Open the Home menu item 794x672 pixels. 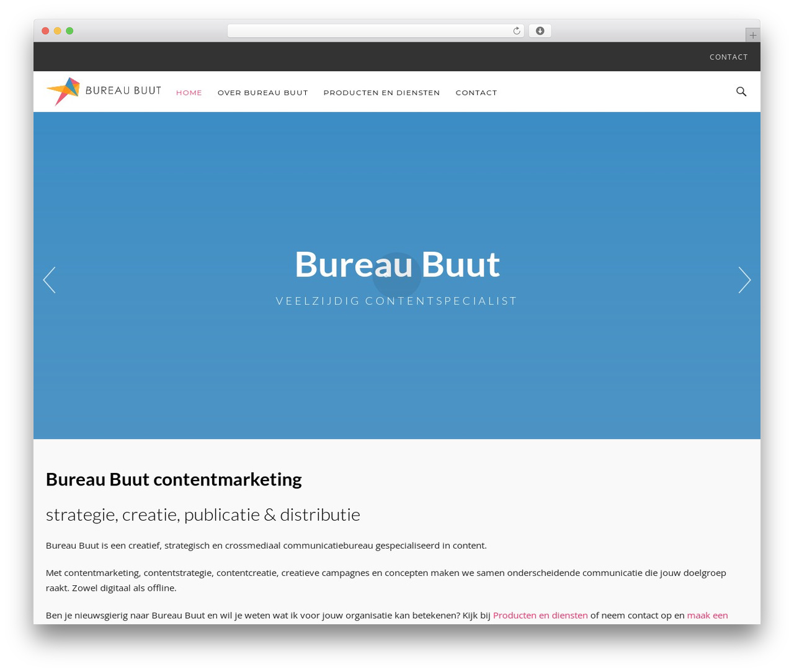[189, 92]
